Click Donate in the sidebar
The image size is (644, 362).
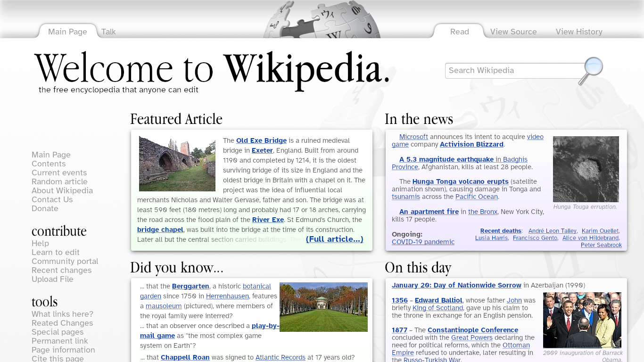[45, 208]
